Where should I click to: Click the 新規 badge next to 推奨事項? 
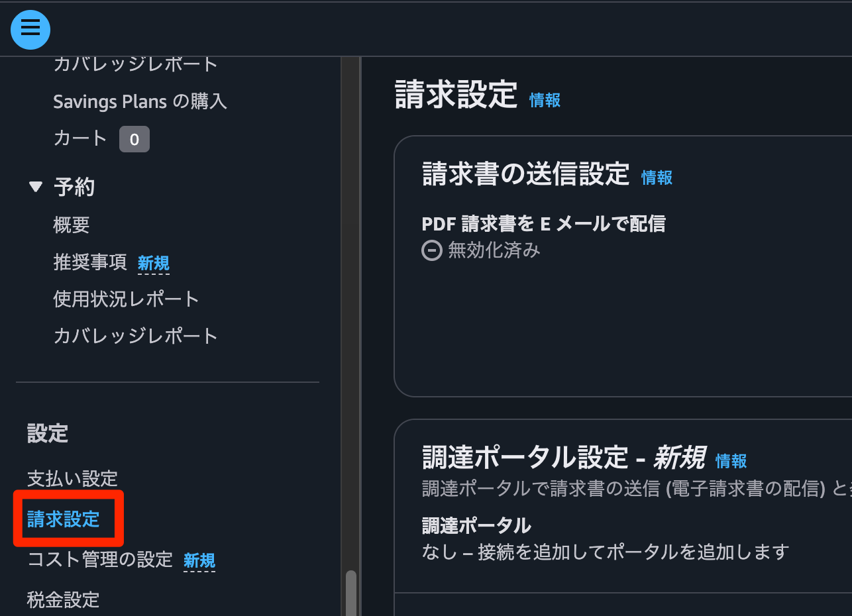coord(153,263)
